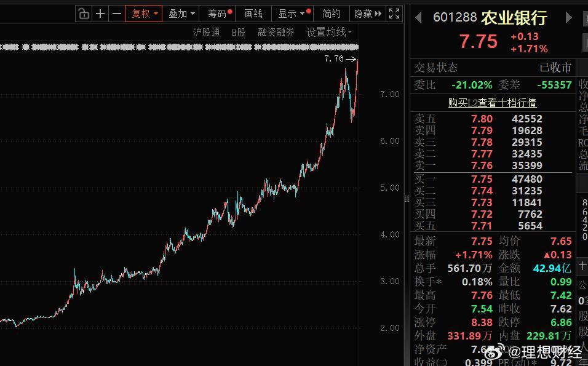
Task: Click the large price 7.75 header
Action: [x=479, y=42]
